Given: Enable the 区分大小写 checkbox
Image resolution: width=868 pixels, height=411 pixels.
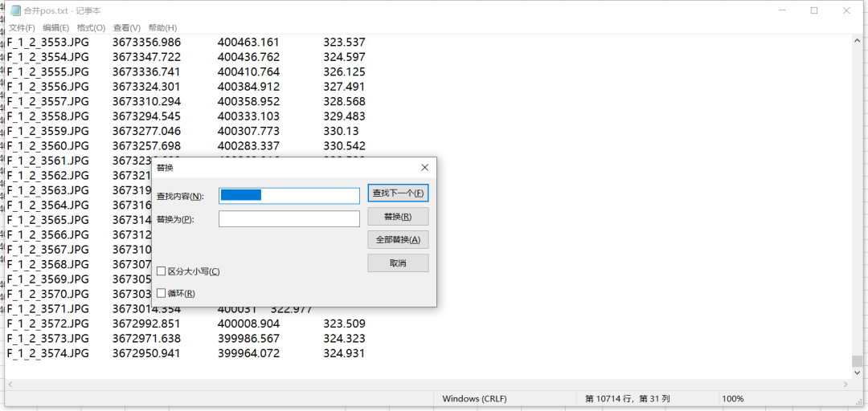Looking at the screenshot, I should click(162, 271).
